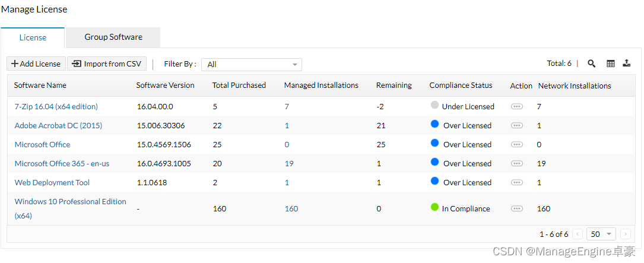The height and width of the screenshot is (263, 644).
Task: Click managed installations 1 for Adobe Acrobat
Action: pos(287,125)
